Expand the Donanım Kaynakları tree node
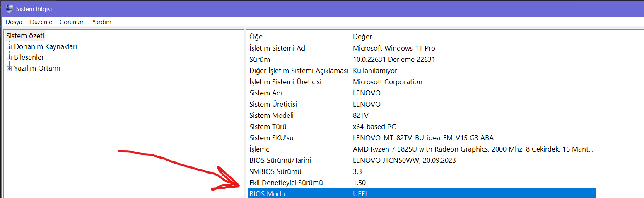Image resolution: width=644 pixels, height=198 pixels. [10, 47]
